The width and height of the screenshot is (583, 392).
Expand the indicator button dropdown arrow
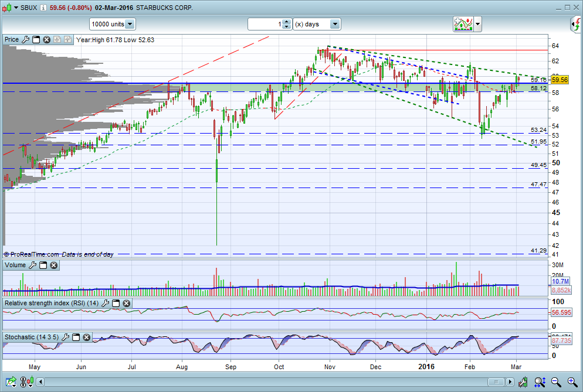click(478, 24)
